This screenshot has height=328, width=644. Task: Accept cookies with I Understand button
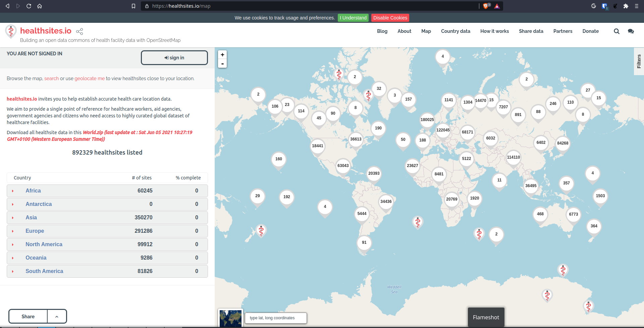[353, 18]
